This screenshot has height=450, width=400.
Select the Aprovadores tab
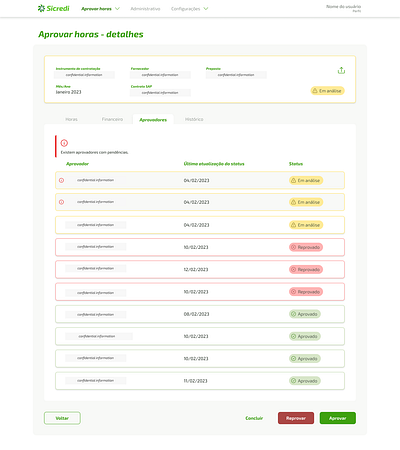coord(153,120)
